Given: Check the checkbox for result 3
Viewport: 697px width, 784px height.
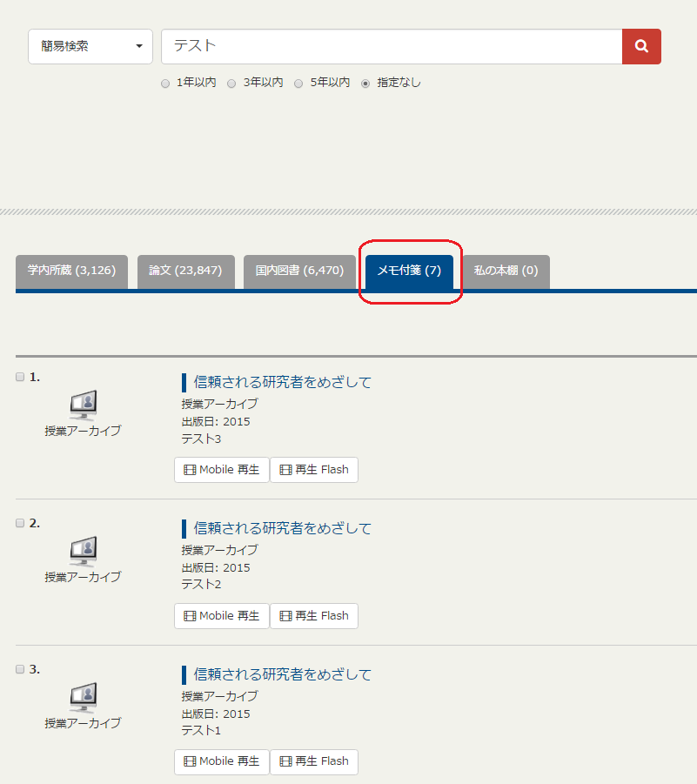Looking at the screenshot, I should pos(20,669).
